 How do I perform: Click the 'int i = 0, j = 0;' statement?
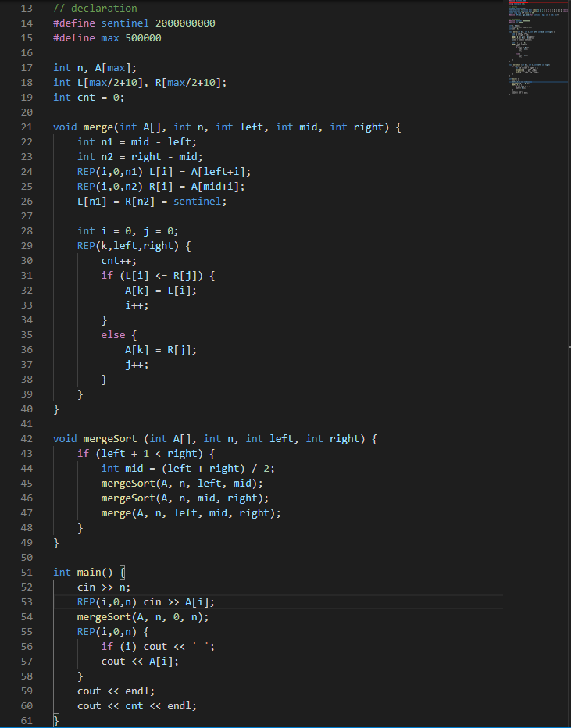tap(127, 231)
